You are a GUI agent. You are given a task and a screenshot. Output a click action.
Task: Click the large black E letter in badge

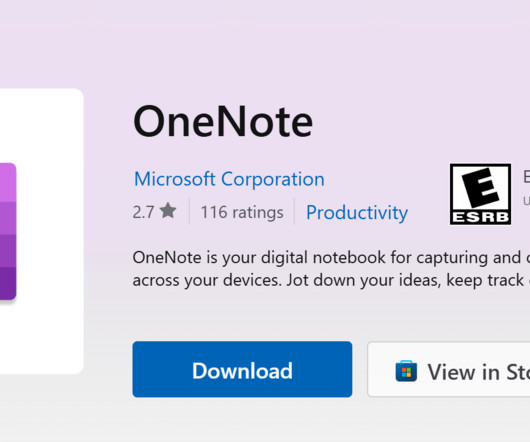coord(481,188)
